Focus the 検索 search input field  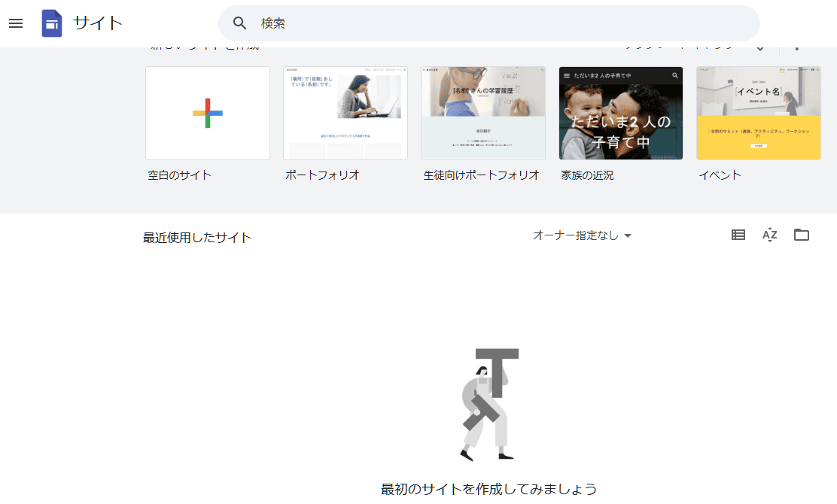tap(497, 23)
